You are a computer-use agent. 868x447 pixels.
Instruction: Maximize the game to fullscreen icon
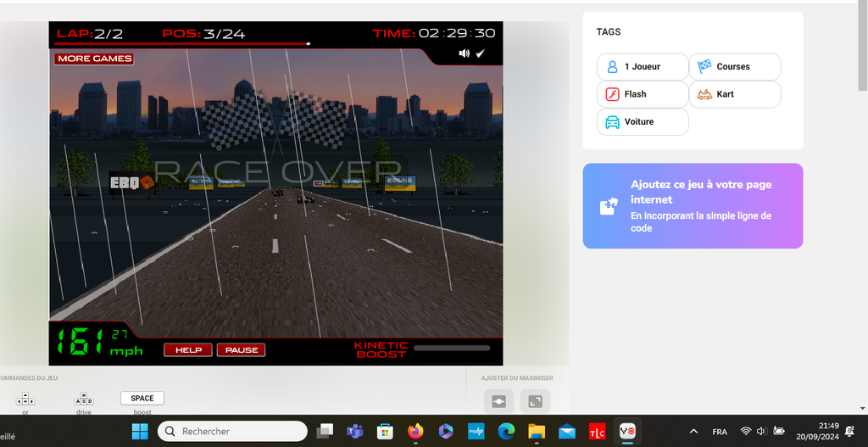(536, 401)
